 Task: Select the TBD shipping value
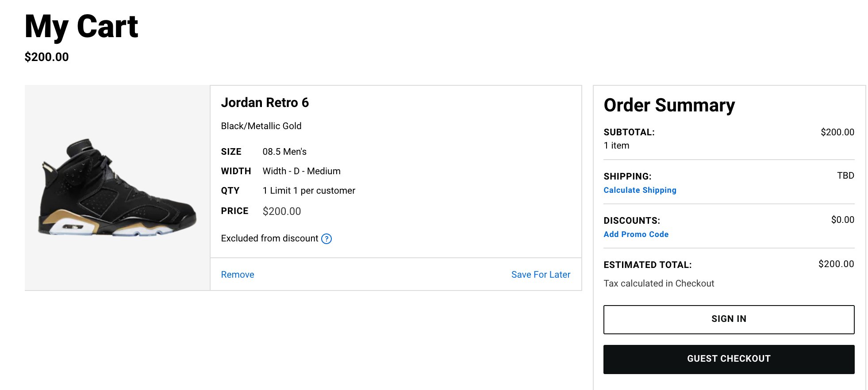point(845,176)
